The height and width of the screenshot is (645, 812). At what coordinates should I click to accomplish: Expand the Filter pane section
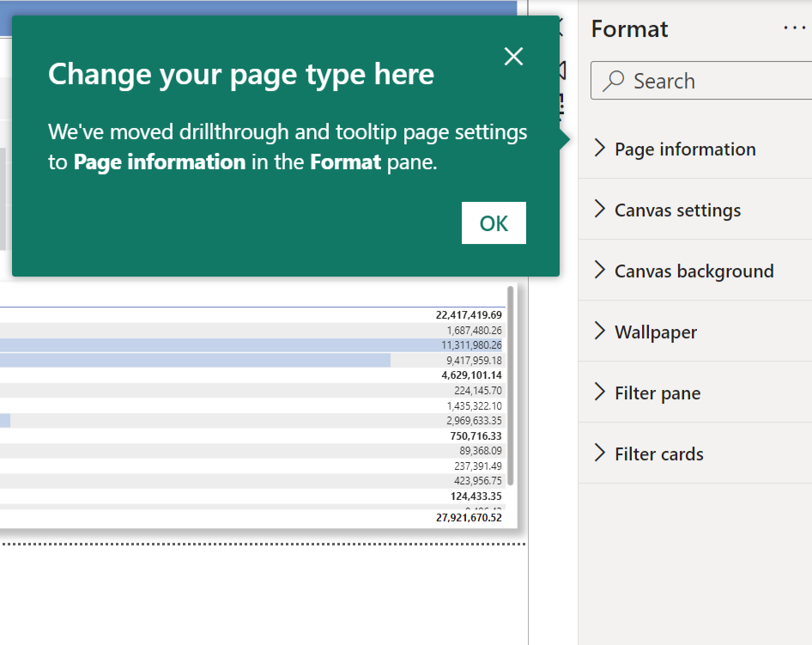pos(695,392)
